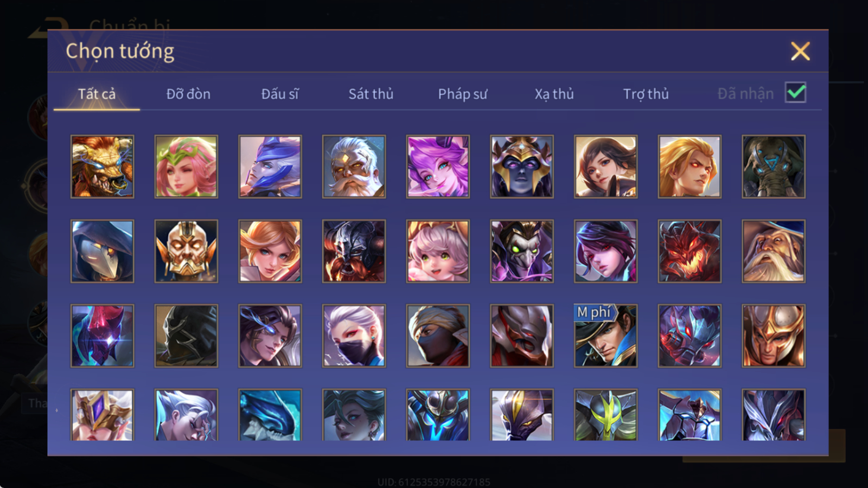Pick the white-haired masked ninja woman
This screenshot has height=488, width=868.
pos(354,336)
